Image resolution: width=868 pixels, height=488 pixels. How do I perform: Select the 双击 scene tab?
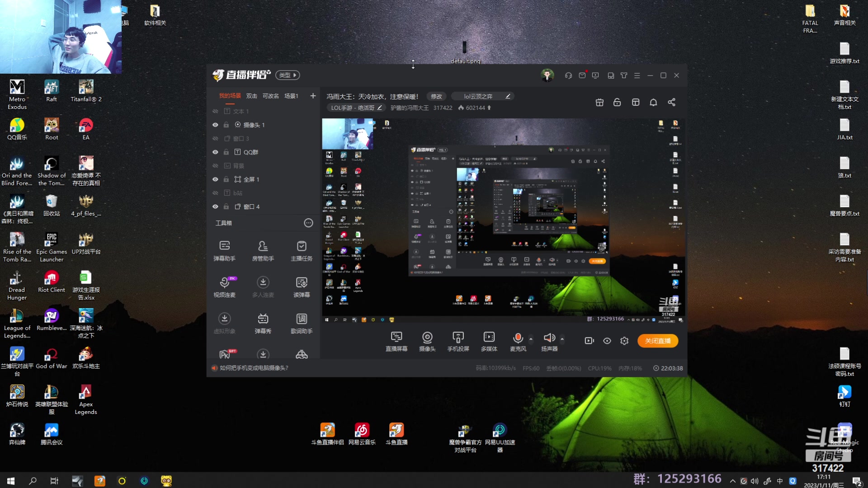(x=251, y=96)
